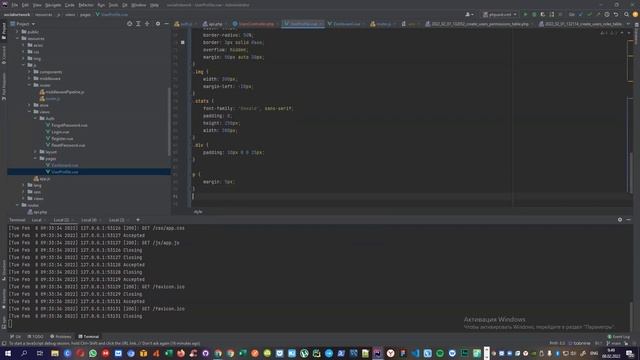Add new terminal session with plus icon
Viewport: 640px width, 360px height.
pyautogui.click(x=138, y=220)
